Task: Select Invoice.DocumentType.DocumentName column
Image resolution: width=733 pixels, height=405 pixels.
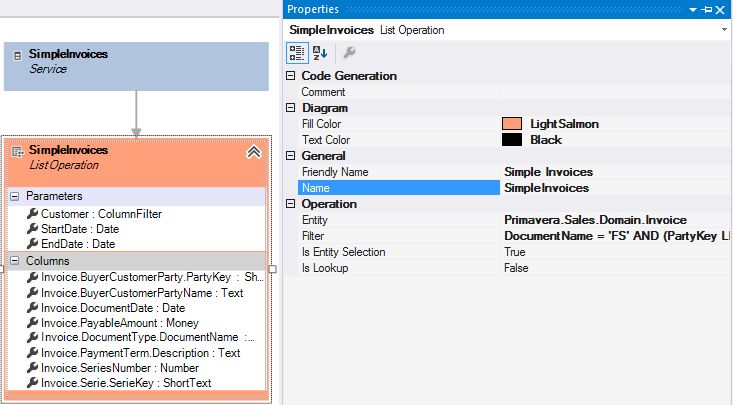Action: pos(148,337)
